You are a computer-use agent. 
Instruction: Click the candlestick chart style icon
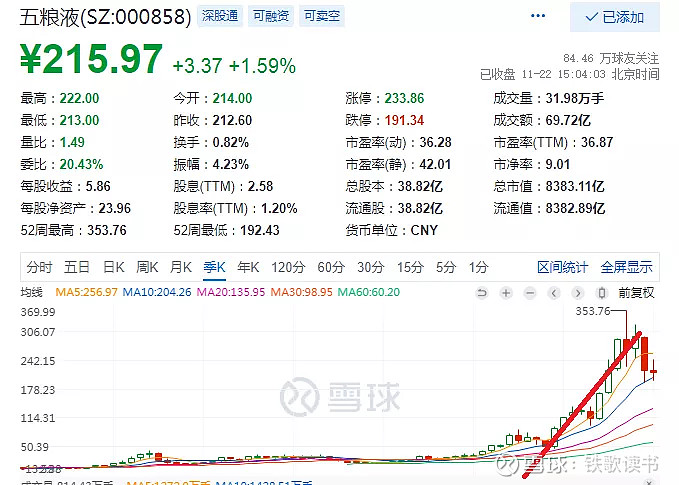(x=601, y=293)
